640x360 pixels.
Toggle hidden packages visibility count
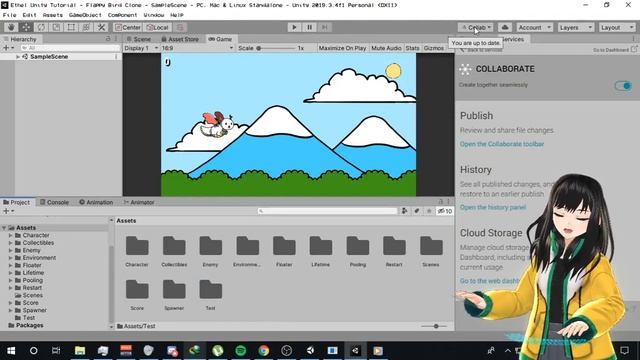444,211
